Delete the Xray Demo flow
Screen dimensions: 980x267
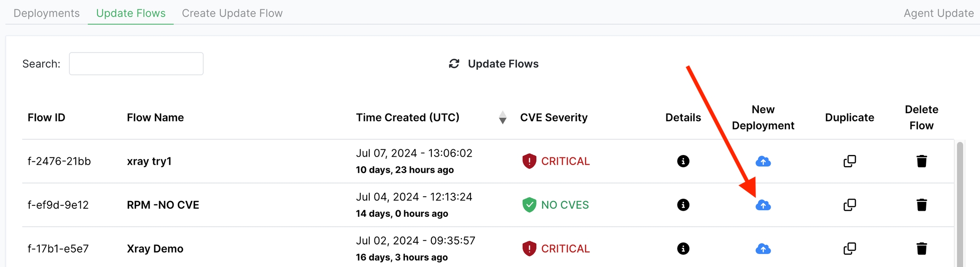(921, 249)
